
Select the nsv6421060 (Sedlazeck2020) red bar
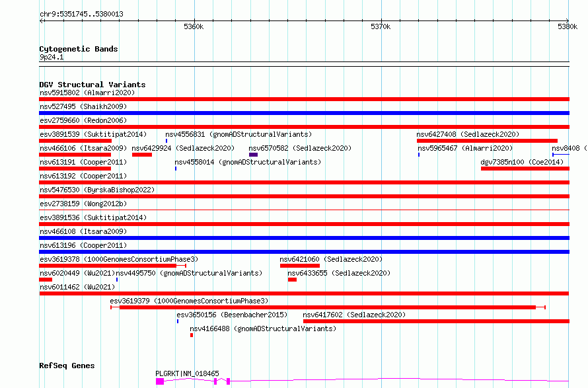pyautogui.click(x=300, y=266)
